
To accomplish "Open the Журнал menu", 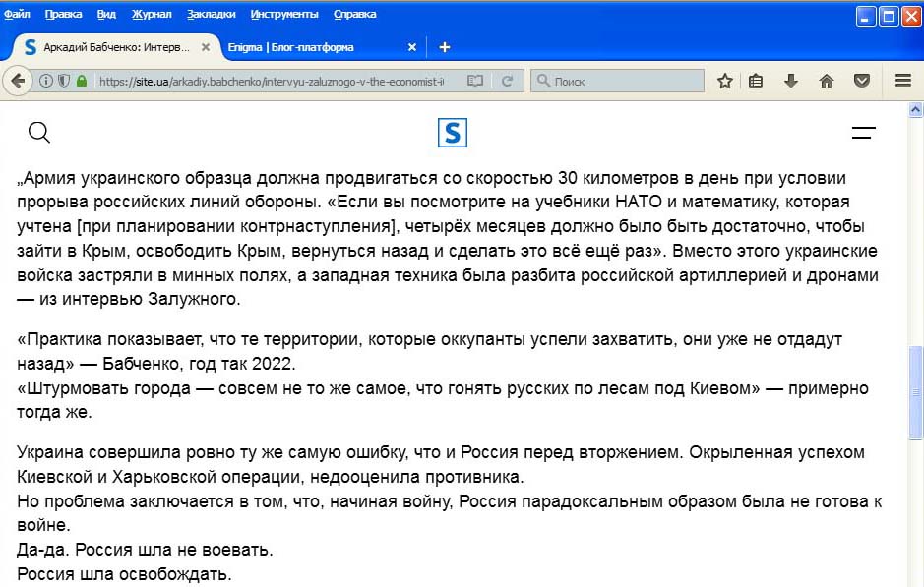I will click(152, 14).
